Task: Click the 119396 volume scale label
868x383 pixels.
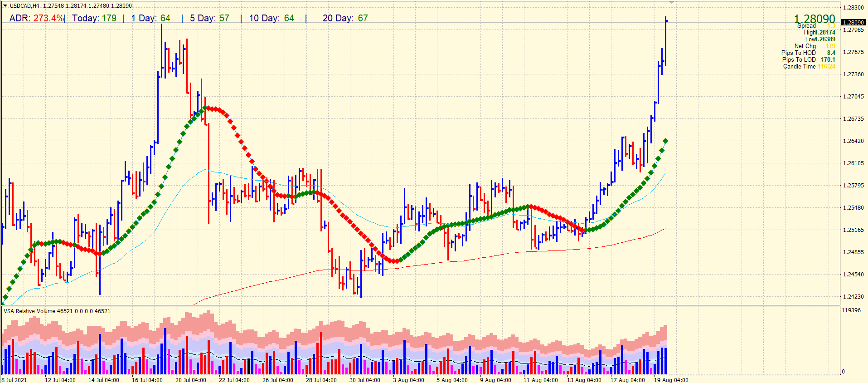Action: [851, 310]
